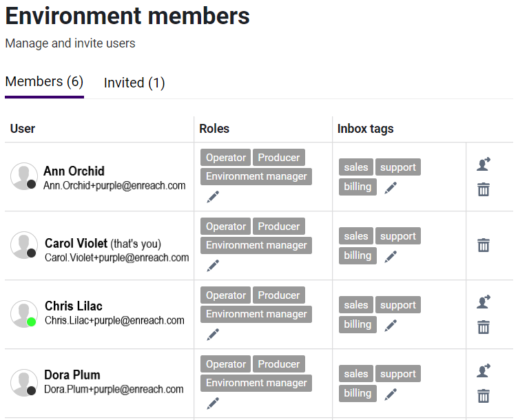Open the Invited (1) tab
The height and width of the screenshot is (420, 518).
134,83
